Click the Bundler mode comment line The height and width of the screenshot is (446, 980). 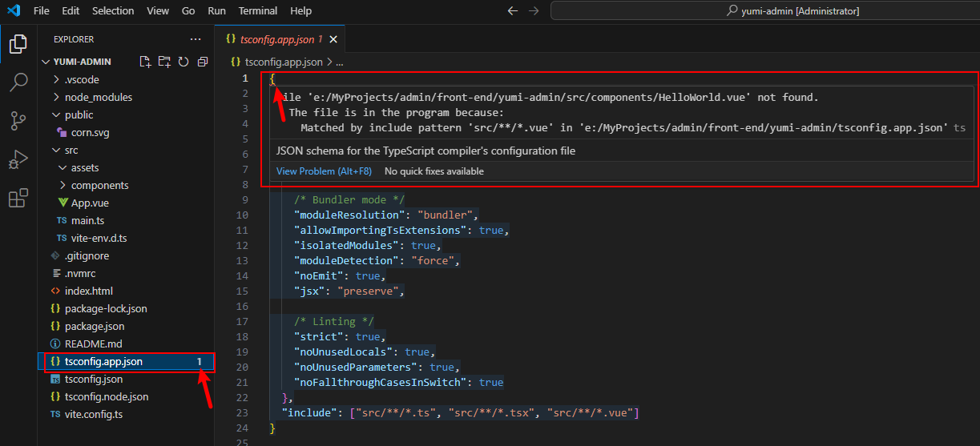(350, 199)
